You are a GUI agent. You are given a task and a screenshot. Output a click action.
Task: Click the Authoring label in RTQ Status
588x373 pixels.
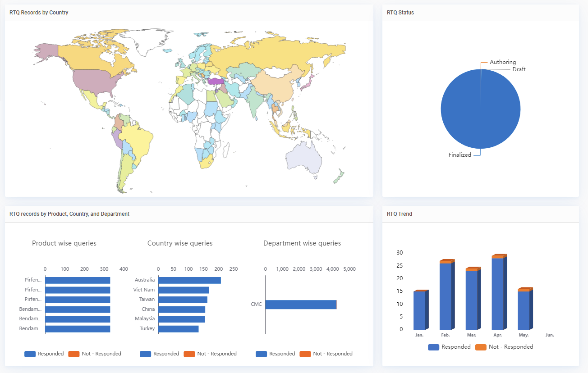click(x=502, y=62)
